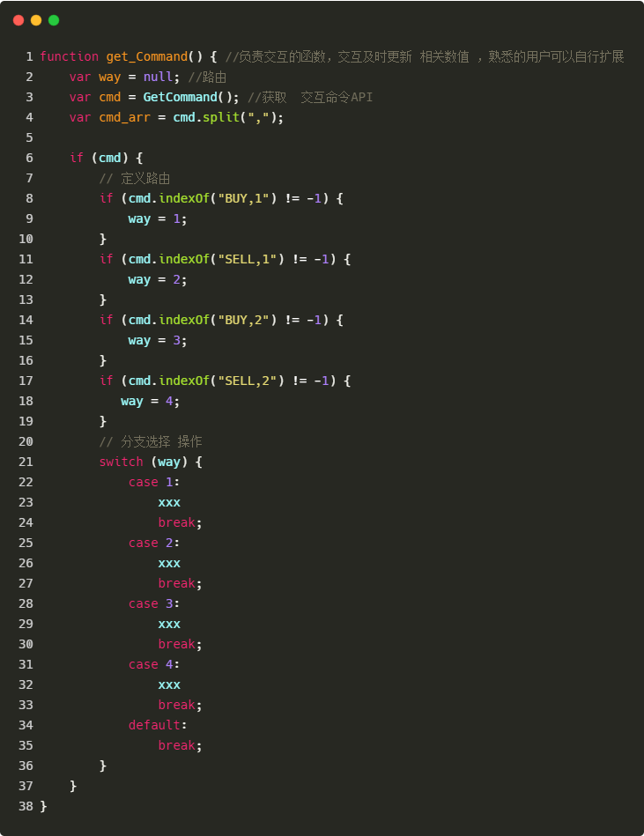Click the string "BUY,2"
The image size is (644, 836).
[244, 320]
